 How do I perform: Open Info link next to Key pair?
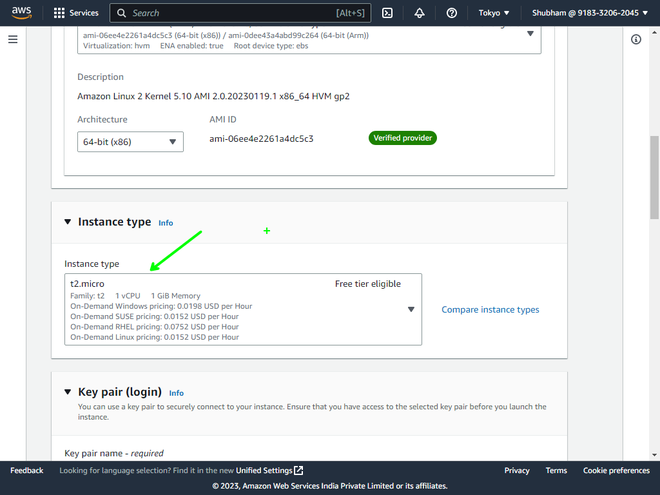[x=176, y=393]
